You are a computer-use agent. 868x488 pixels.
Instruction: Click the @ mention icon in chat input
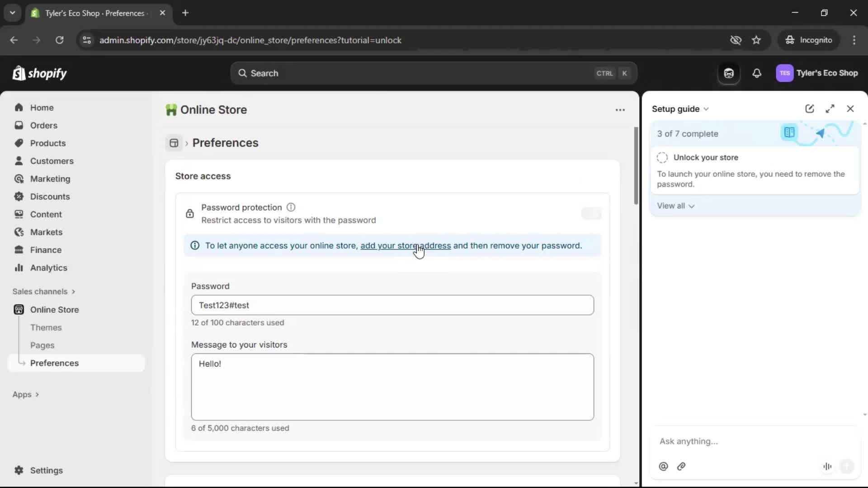coord(663,466)
